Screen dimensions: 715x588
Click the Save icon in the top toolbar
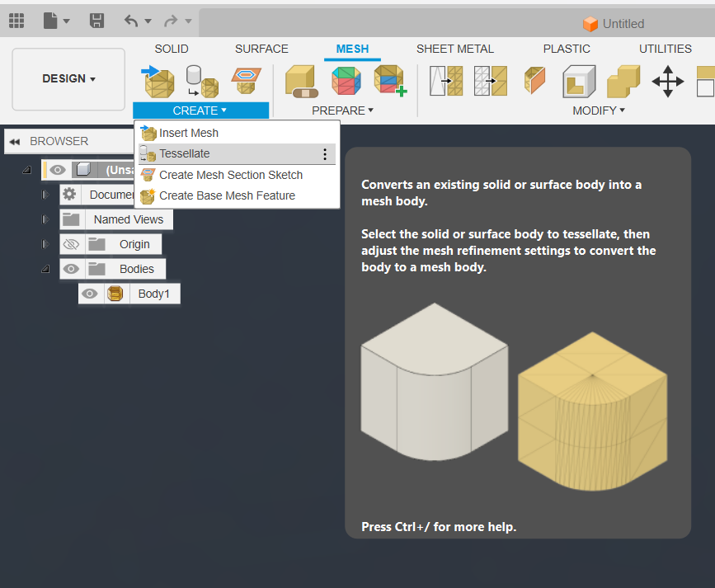[96, 21]
